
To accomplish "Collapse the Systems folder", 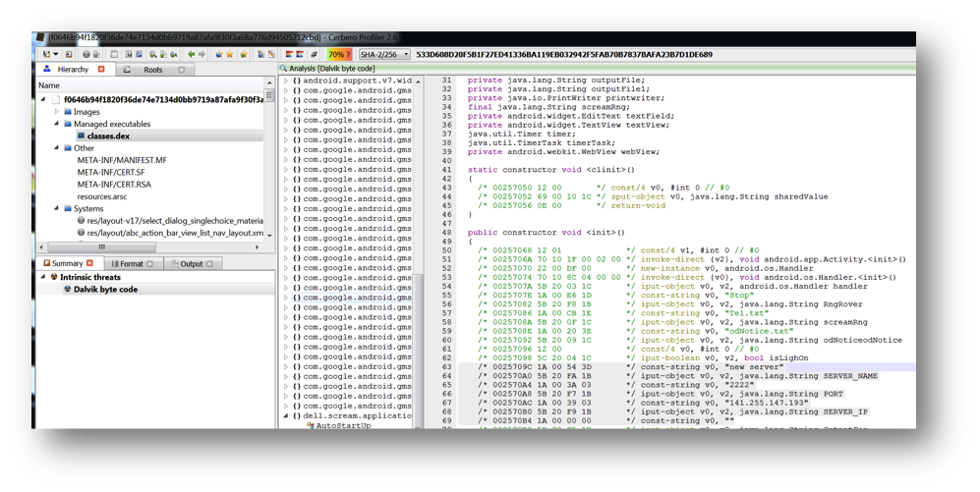I will click(57, 208).
